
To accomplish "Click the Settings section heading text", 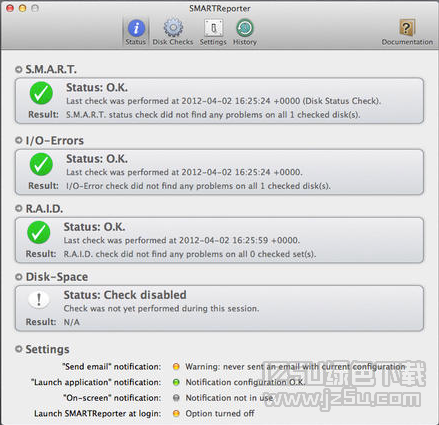I will (x=48, y=349).
